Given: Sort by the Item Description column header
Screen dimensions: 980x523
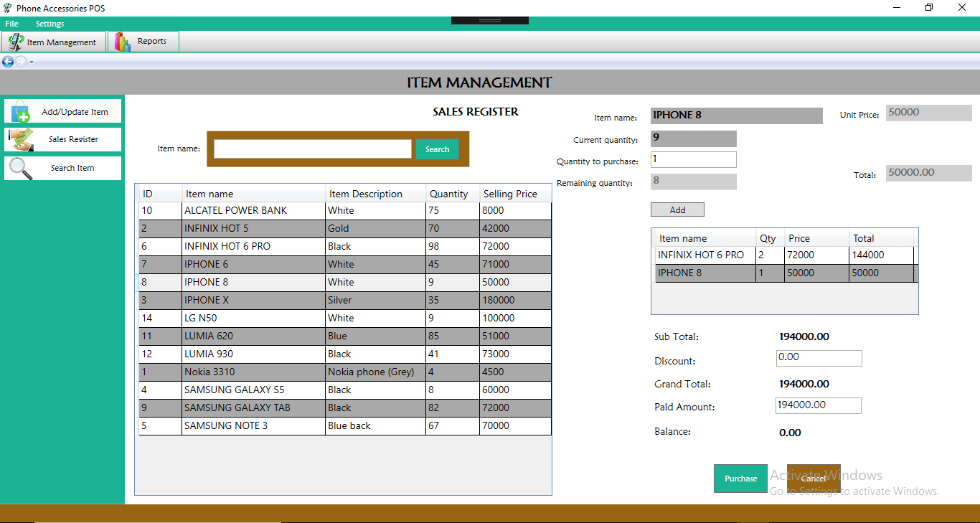Looking at the screenshot, I should pyautogui.click(x=375, y=194).
